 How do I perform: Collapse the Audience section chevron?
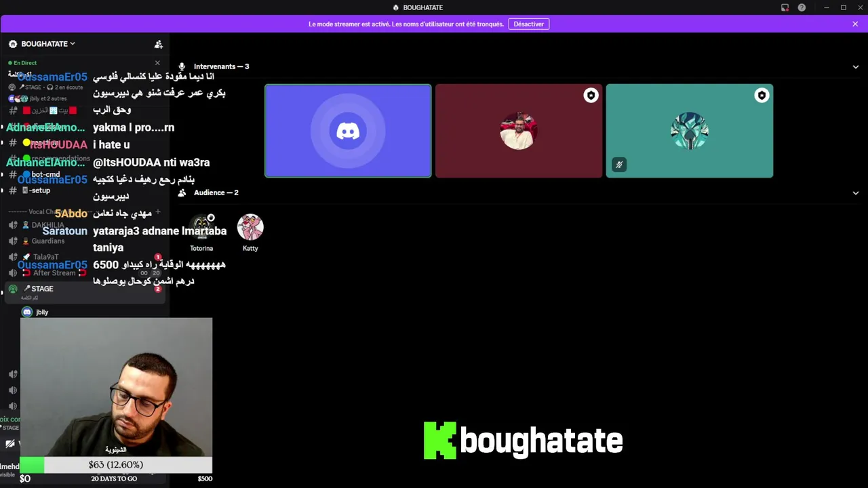click(855, 192)
